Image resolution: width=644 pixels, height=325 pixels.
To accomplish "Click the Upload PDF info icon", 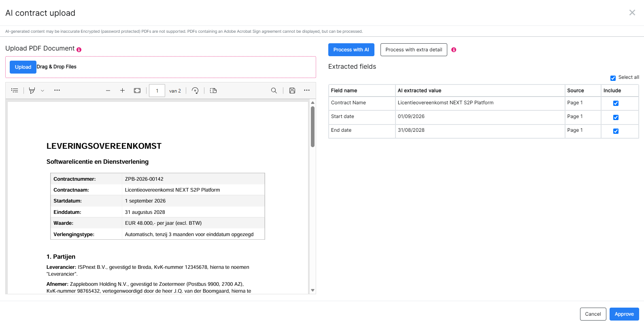I will (x=79, y=50).
